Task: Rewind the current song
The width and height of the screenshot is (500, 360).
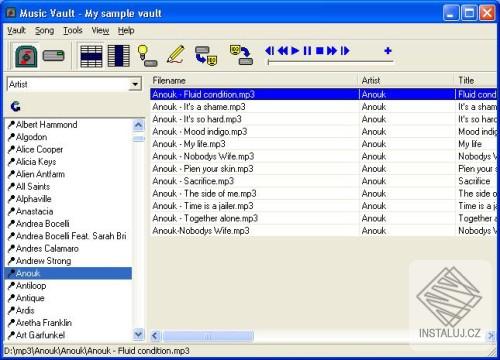Action: [x=283, y=51]
